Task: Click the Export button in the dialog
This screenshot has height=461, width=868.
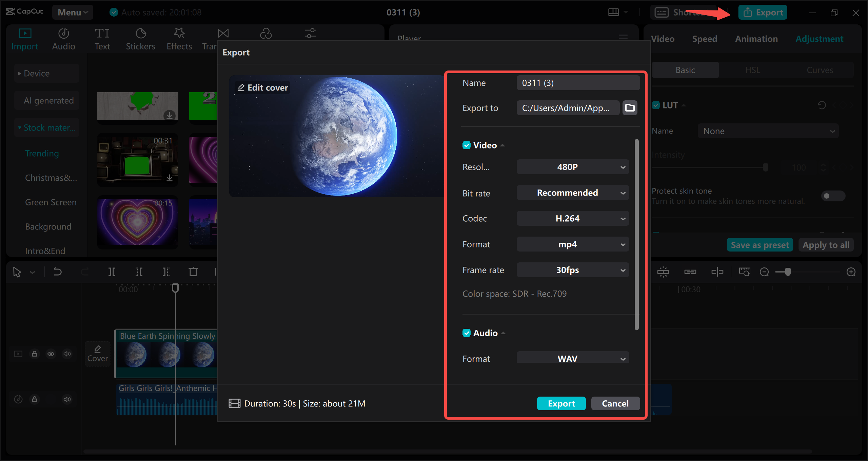Action: click(561, 403)
